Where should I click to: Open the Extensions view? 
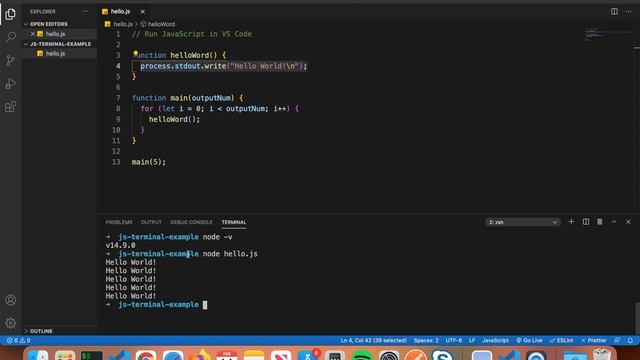(11, 107)
